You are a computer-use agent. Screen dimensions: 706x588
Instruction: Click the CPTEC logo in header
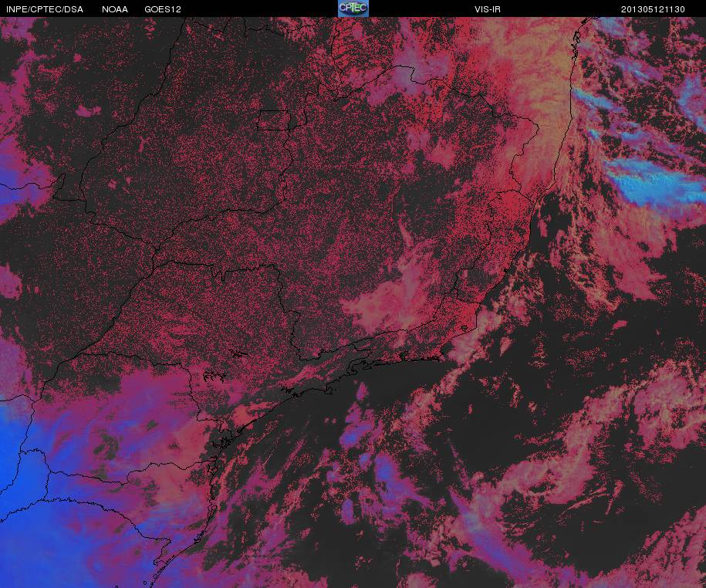click(x=353, y=8)
